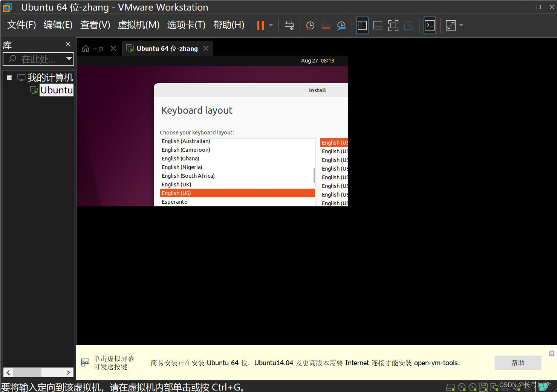
Task: Open the 查看(V) menu
Action: 95,25
